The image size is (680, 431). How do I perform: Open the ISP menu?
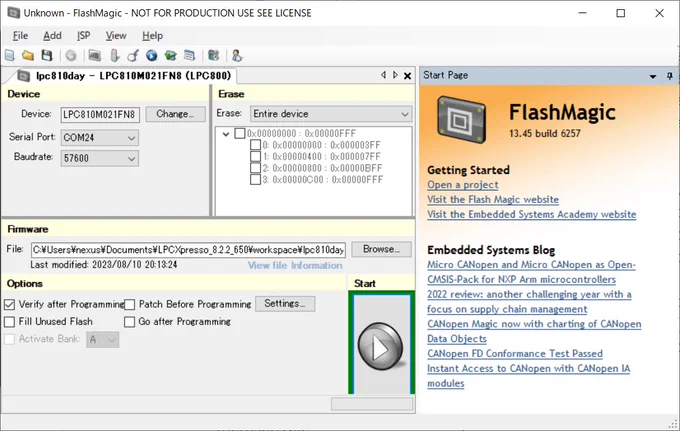[x=84, y=36]
